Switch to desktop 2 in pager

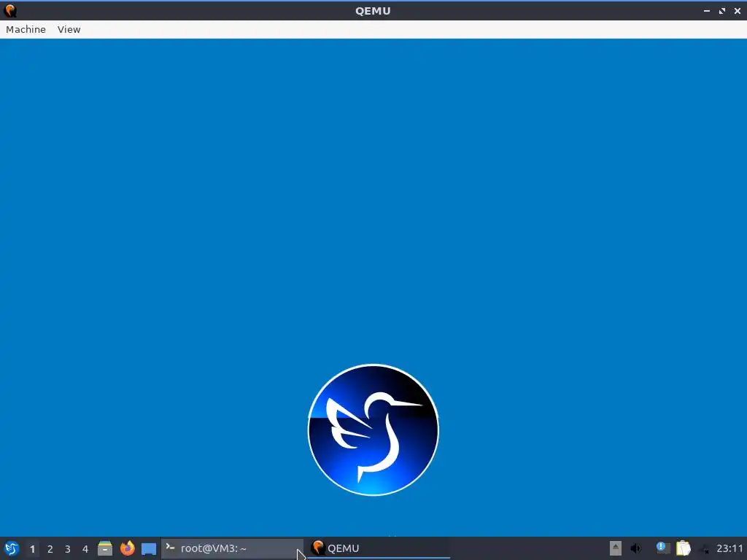click(x=50, y=549)
